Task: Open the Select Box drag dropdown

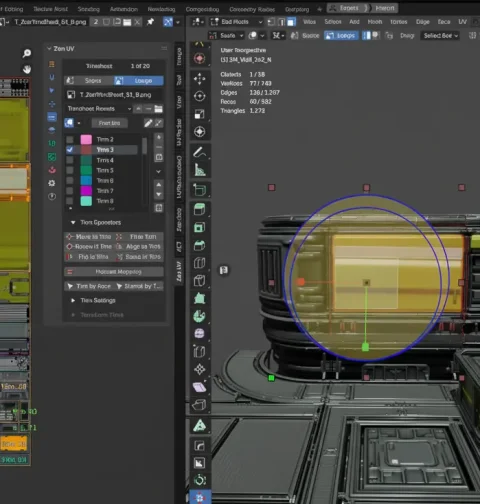Action: coord(440,36)
